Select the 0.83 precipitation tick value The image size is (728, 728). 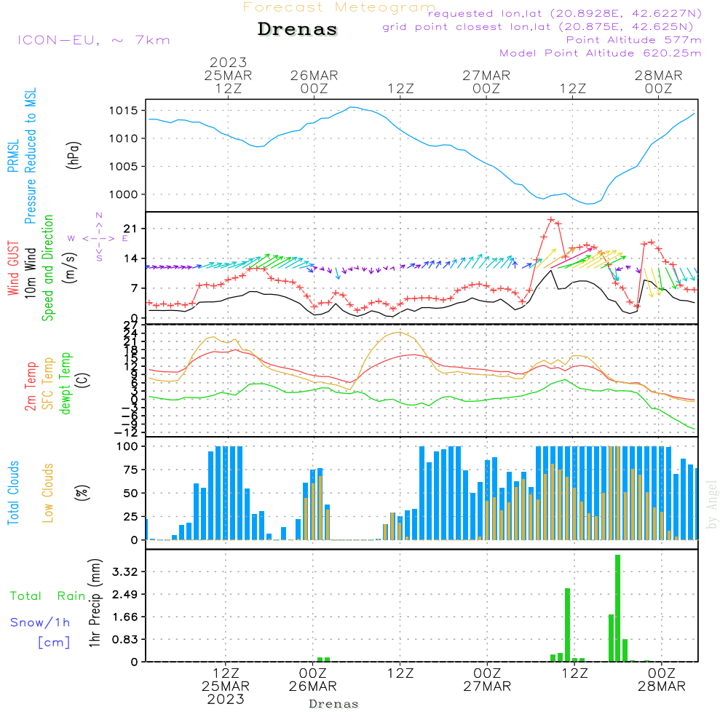(125, 639)
